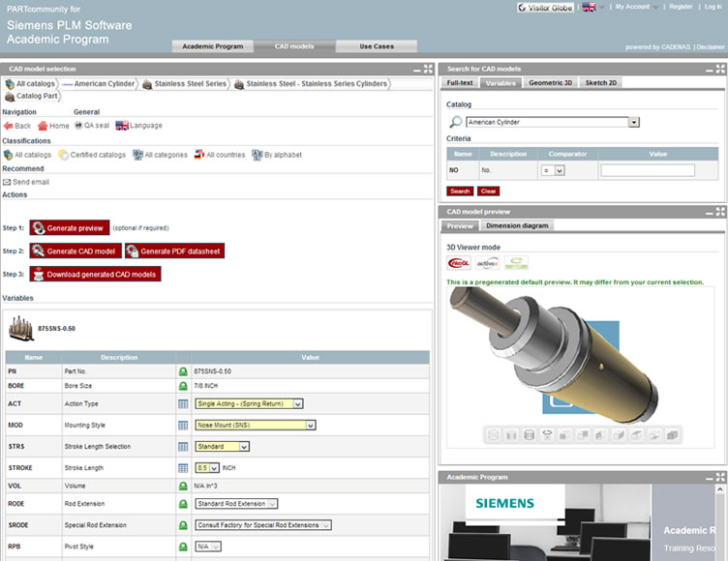Open Rod Extension dropdown

pyautogui.click(x=236, y=504)
